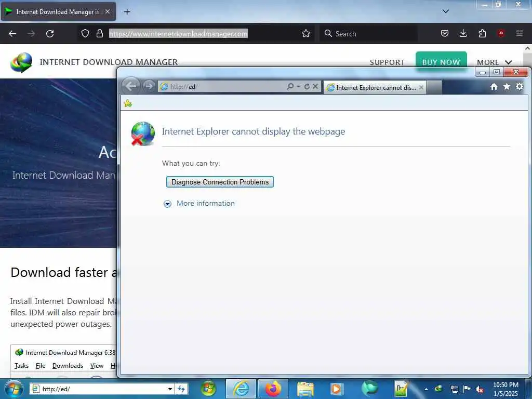
Task: Click add to favorites bar icon
Action: [x=128, y=103]
